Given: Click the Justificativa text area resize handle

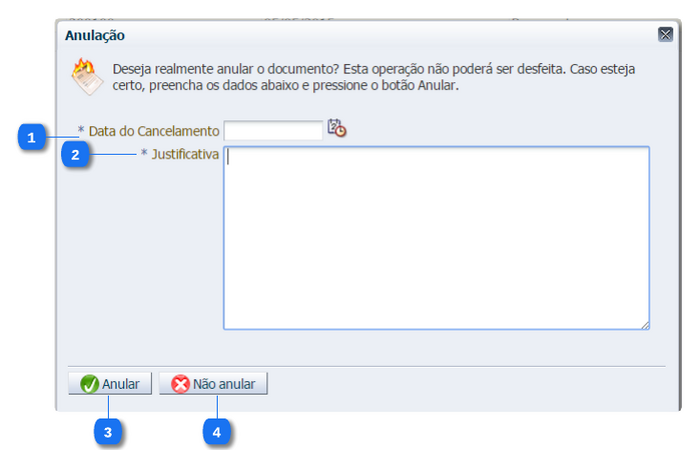Looking at the screenshot, I should 645,324.
